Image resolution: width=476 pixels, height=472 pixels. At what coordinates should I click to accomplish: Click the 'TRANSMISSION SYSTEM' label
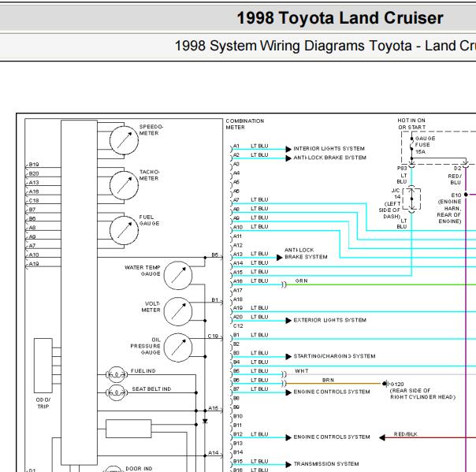[326, 464]
